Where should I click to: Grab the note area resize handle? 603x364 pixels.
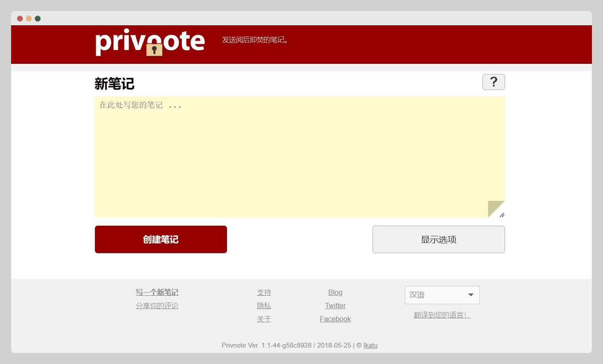point(502,215)
